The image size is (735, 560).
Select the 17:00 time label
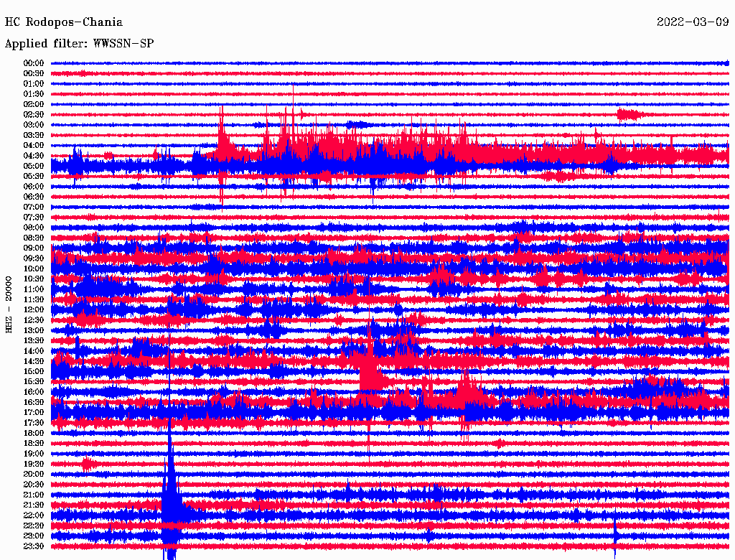(x=34, y=413)
